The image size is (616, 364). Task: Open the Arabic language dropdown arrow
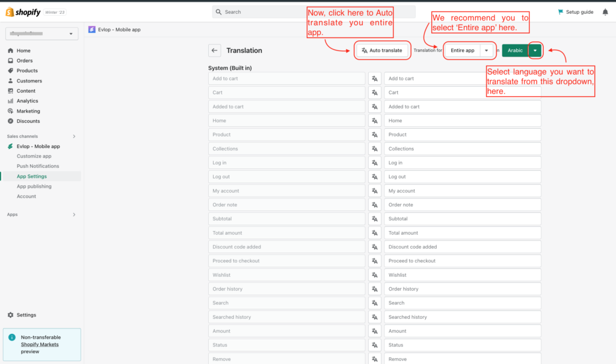535,51
